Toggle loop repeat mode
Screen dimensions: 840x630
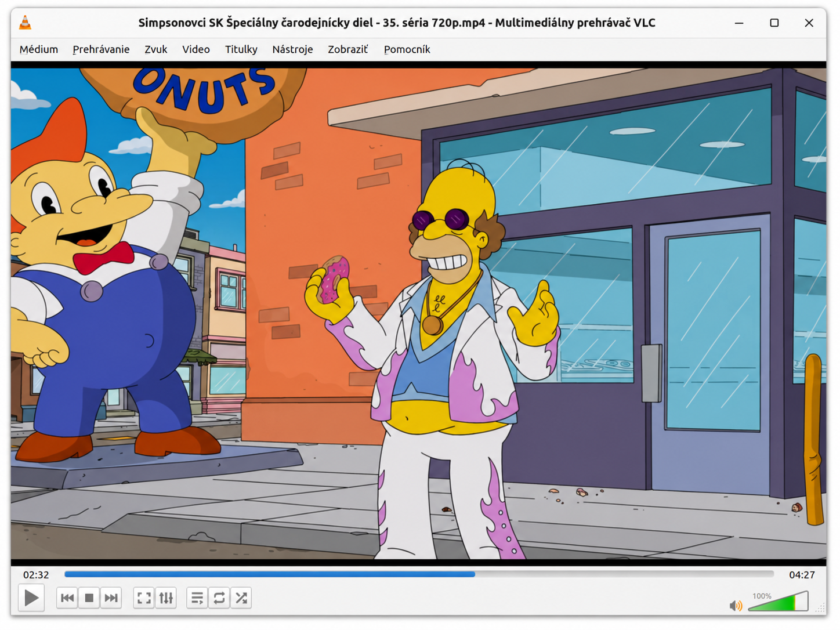[219, 598]
